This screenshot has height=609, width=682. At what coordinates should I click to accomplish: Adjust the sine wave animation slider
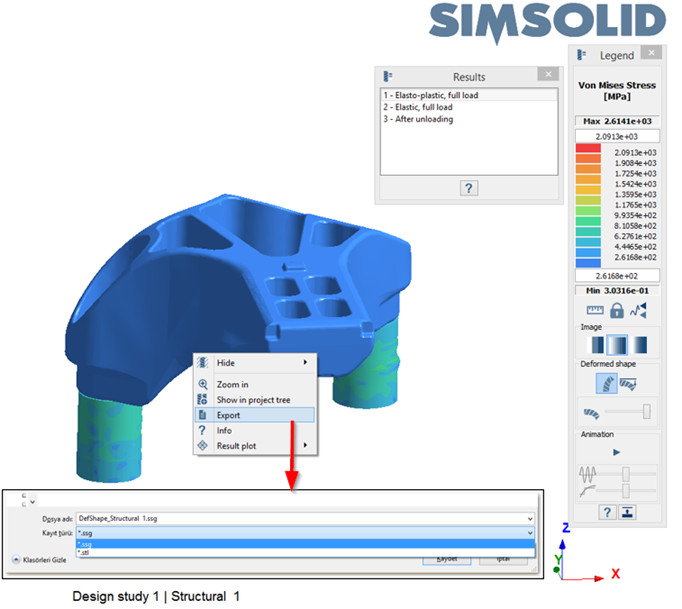click(x=627, y=474)
